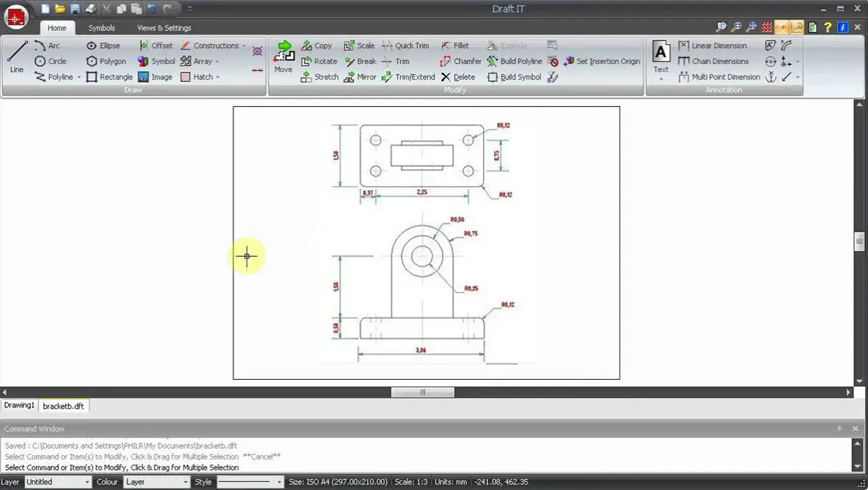Viewport: 868px width, 490px height.
Task: Click the horizontal scrollbar thumb
Action: [x=422, y=393]
